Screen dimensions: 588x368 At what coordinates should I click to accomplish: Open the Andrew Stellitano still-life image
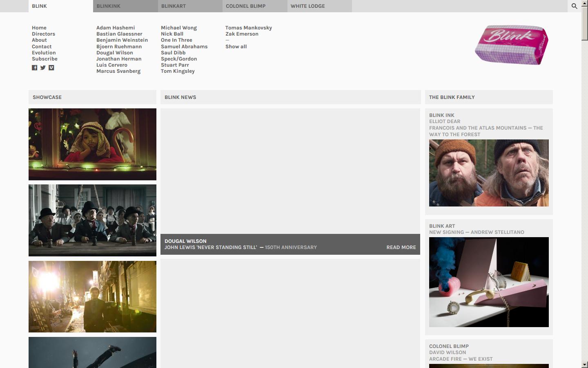[489, 282]
